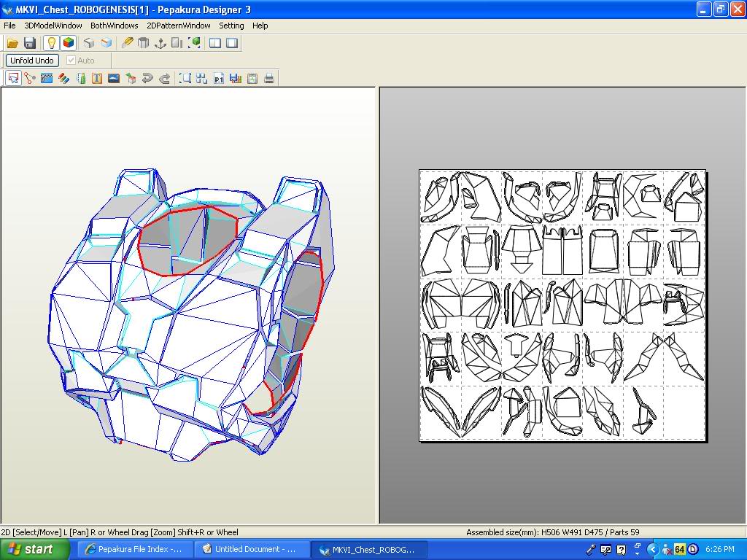The width and height of the screenshot is (747, 560).
Task: Click the printer print icon
Action: [269, 78]
